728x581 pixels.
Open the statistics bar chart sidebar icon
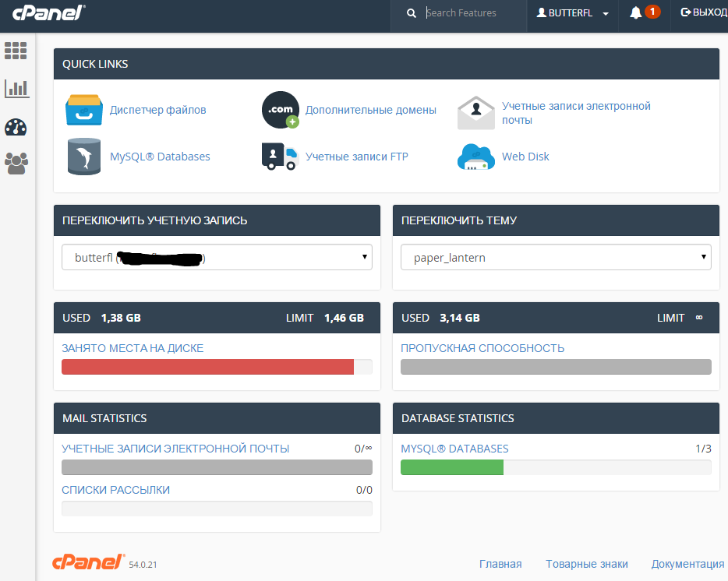tap(16, 88)
